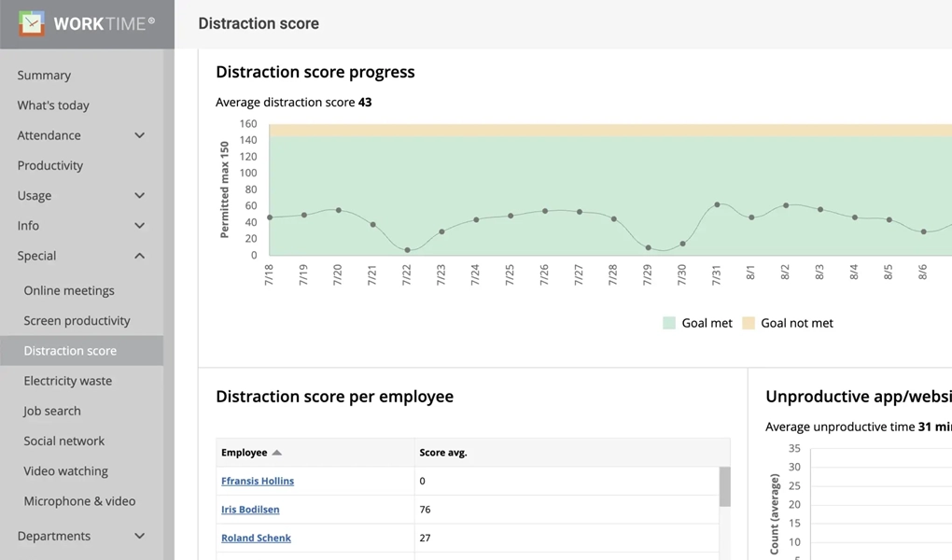The width and height of the screenshot is (952, 560).
Task: Open Iris Bodilsen employee link
Action: tap(250, 510)
